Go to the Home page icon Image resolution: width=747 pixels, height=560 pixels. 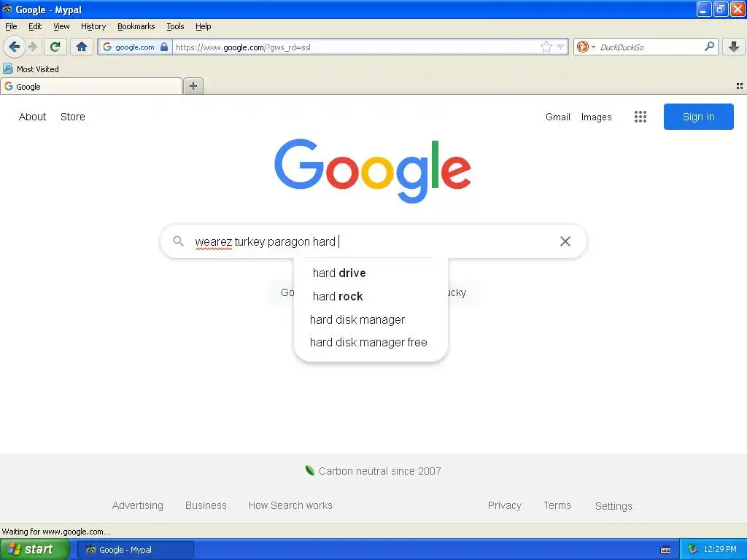point(82,47)
